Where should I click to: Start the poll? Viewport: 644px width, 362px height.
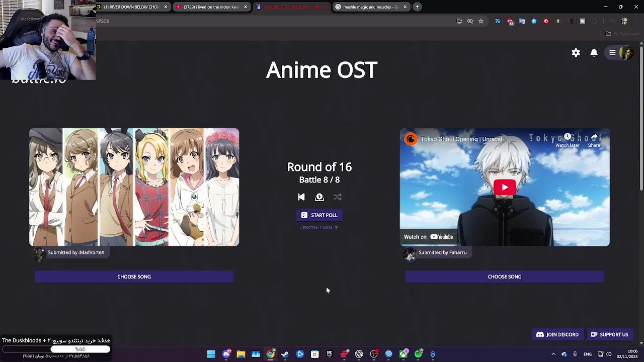point(319,215)
